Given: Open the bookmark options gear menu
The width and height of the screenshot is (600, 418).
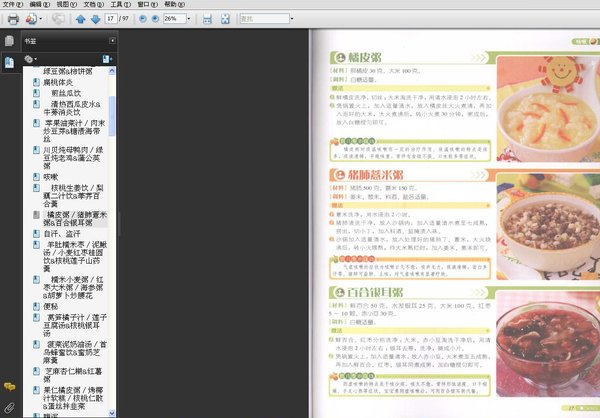Looking at the screenshot, I should pyautogui.click(x=31, y=59).
